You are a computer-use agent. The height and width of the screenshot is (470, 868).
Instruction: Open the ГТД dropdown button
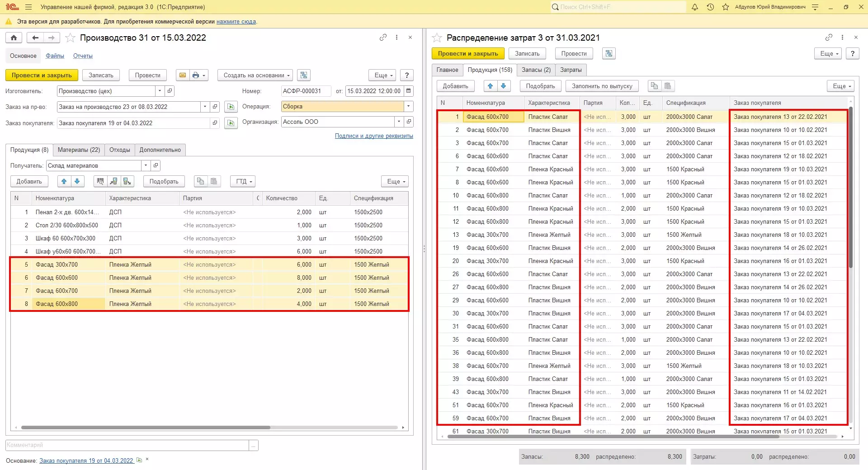(x=244, y=182)
